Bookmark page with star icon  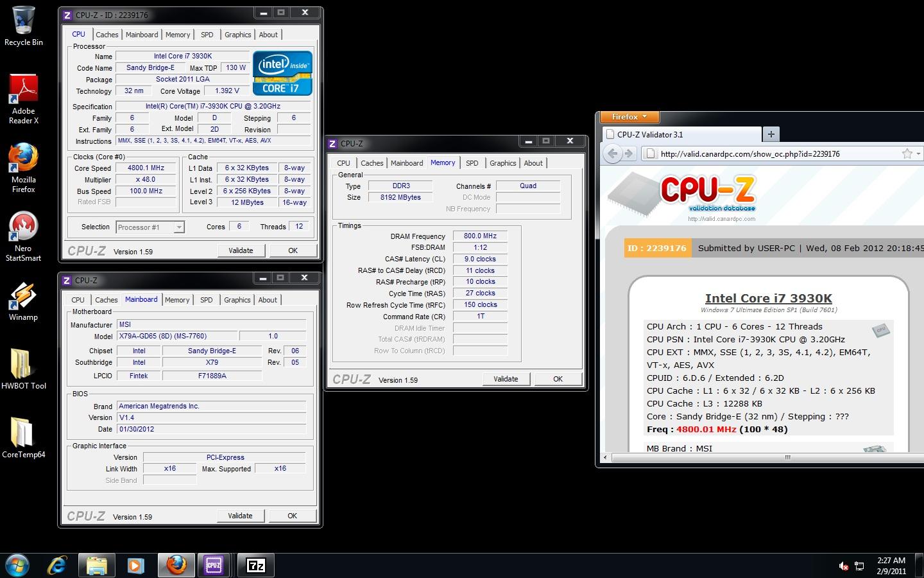[907, 153]
